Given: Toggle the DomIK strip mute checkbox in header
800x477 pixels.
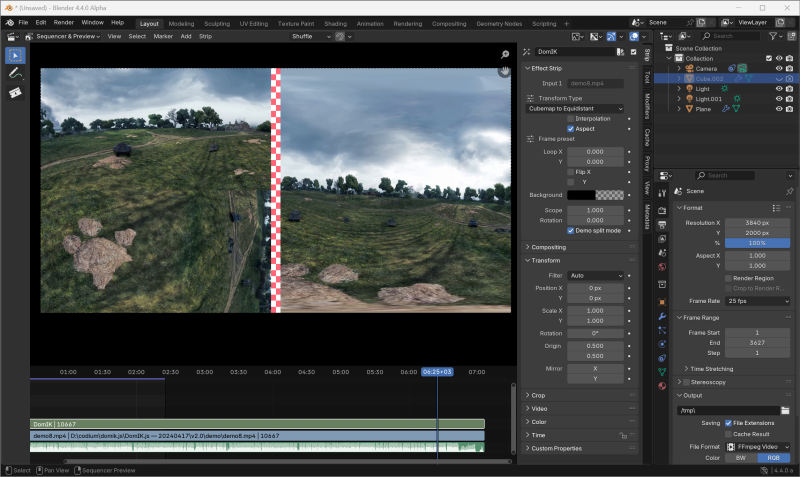Looking at the screenshot, I should coord(634,52).
